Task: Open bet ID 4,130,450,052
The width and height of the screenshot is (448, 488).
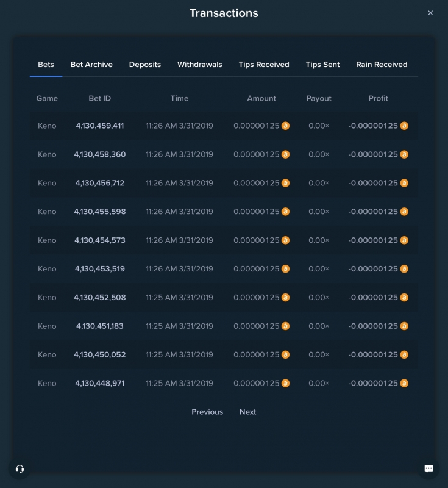Action: 100,355
